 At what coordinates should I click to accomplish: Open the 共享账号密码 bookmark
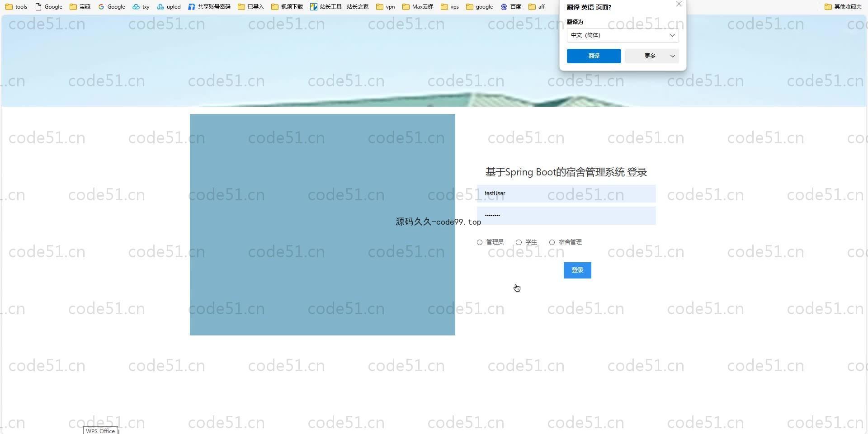[x=209, y=7]
